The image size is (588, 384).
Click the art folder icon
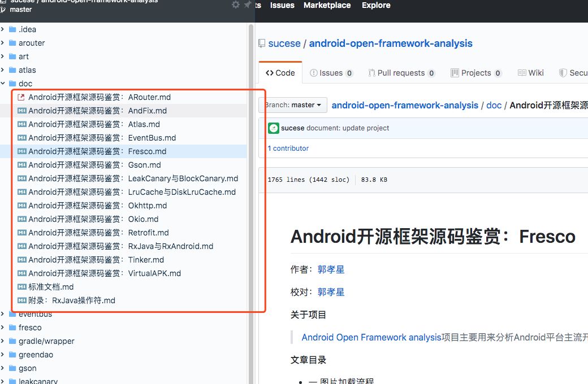[12, 56]
